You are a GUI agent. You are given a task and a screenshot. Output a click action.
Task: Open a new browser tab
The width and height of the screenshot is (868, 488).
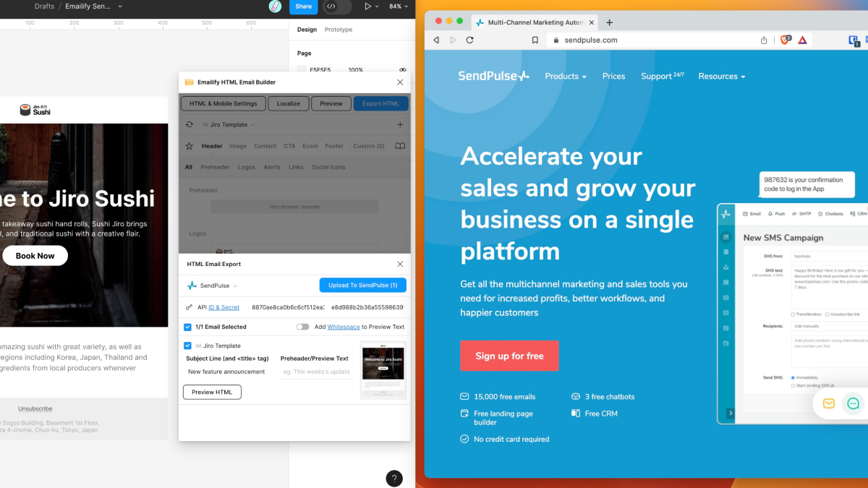[x=609, y=22]
